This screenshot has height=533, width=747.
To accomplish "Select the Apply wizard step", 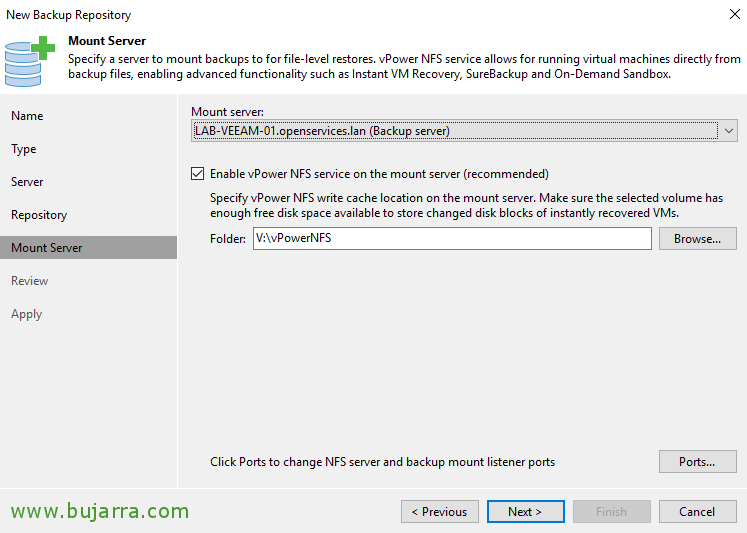I will click(x=27, y=314).
